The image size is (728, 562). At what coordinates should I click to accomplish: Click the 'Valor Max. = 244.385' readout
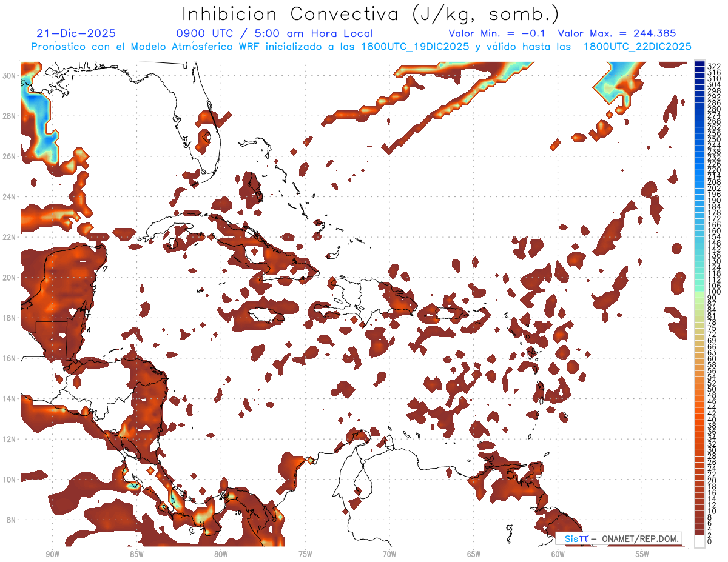coord(616,34)
